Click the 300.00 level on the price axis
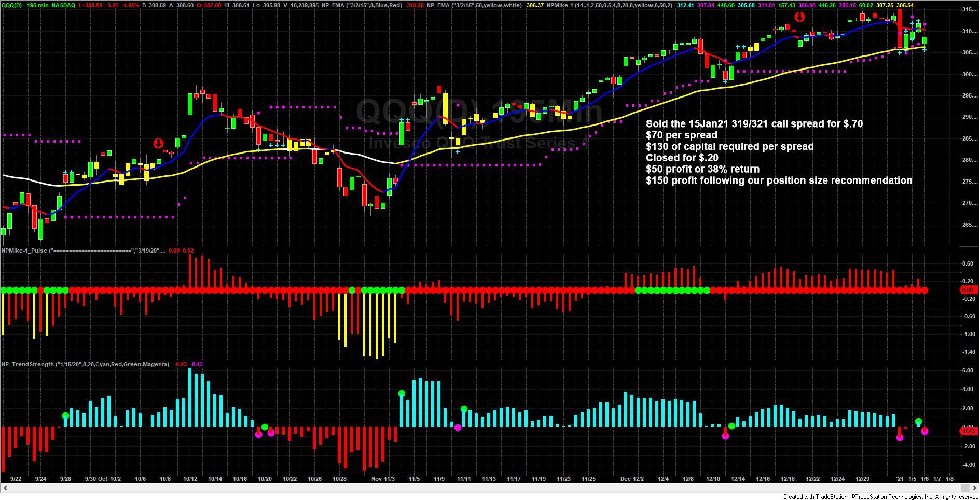Viewport: 980px width, 500px height. click(968, 74)
